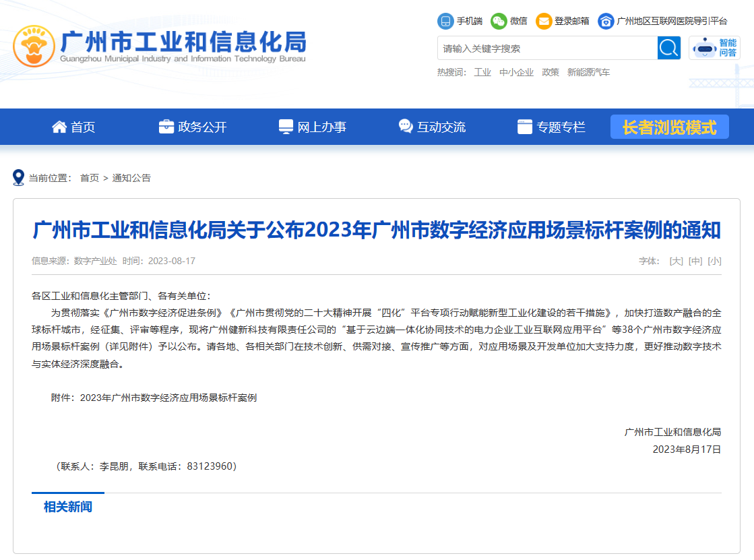Click the hot search term 新能源汽车
Viewport: 754px width, 560px height.
pos(588,72)
